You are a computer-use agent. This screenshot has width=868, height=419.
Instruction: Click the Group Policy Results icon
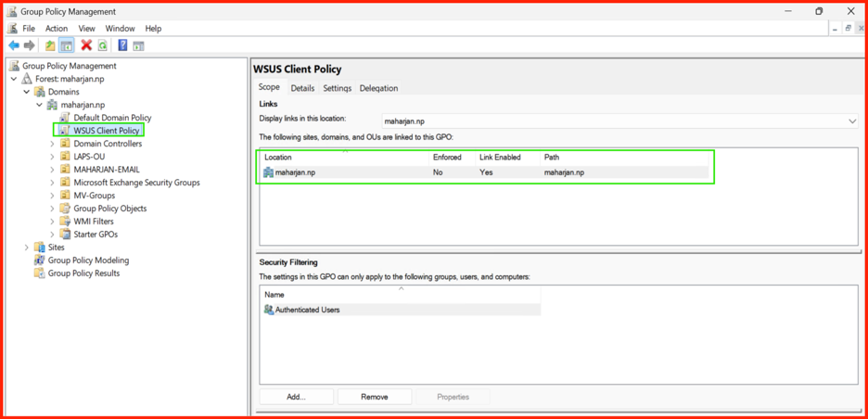pos(40,273)
